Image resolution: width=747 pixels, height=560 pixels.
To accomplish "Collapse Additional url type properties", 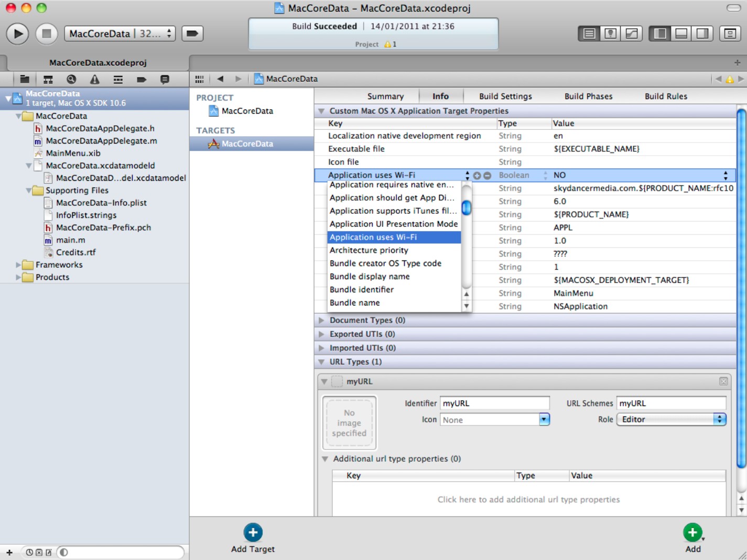I will pos(326,459).
